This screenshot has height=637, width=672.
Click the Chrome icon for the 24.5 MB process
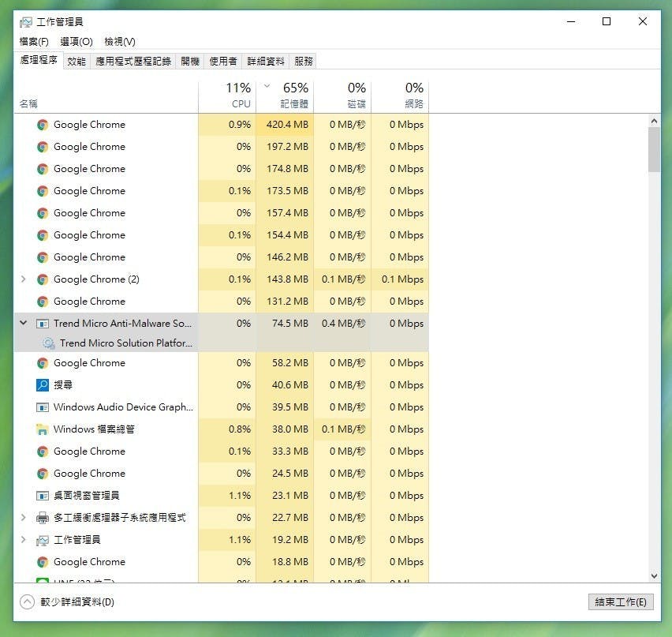[43, 474]
